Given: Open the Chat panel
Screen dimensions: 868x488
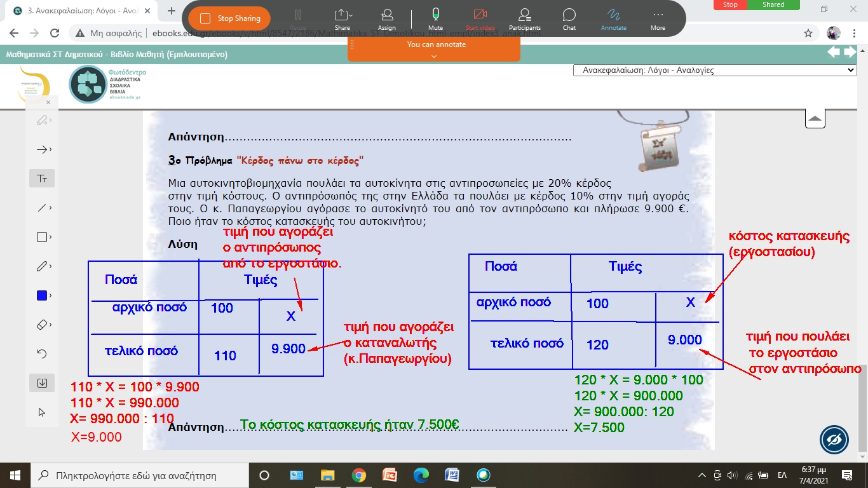Looking at the screenshot, I should pyautogui.click(x=569, y=18).
